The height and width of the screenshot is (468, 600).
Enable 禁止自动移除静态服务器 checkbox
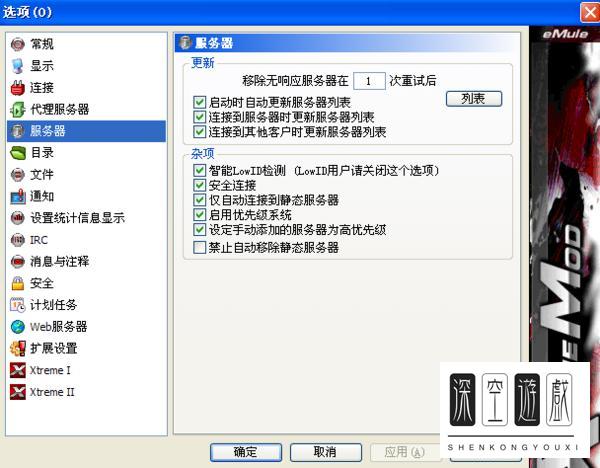coord(199,248)
